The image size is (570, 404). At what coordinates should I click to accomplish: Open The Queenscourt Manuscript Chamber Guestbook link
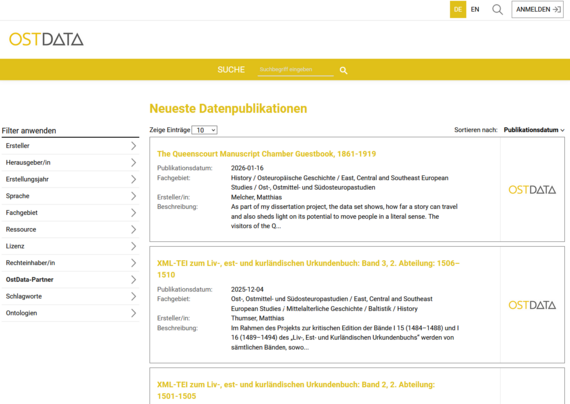click(x=266, y=154)
